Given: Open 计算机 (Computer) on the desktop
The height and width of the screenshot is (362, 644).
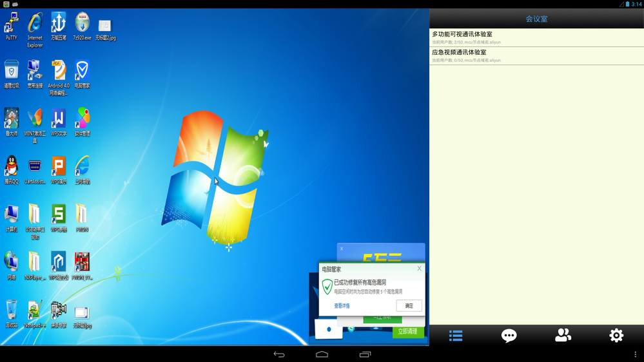Looking at the screenshot, I should click(12, 218).
